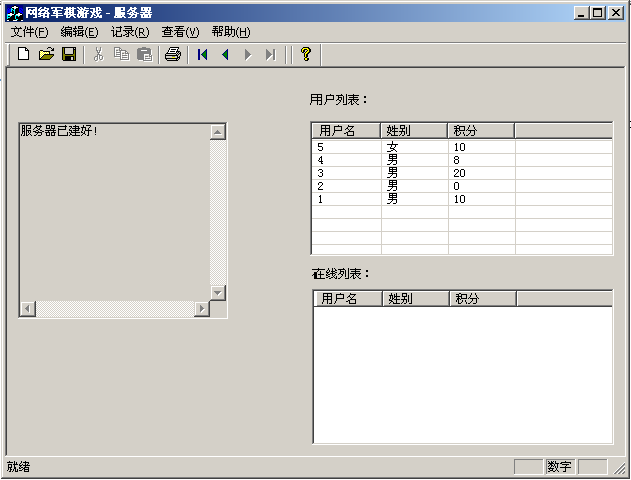Click 用户名 header in the online list
The height and width of the screenshot is (480, 631).
(x=348, y=299)
